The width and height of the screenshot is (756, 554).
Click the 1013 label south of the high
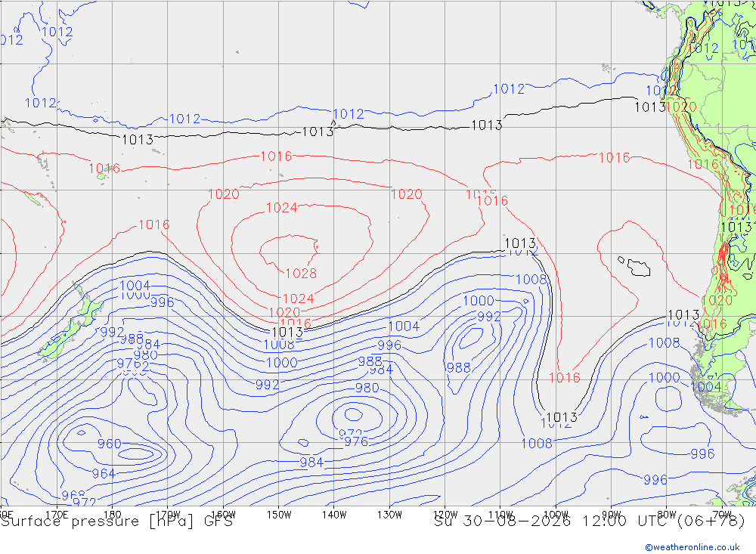pyautogui.click(x=287, y=333)
